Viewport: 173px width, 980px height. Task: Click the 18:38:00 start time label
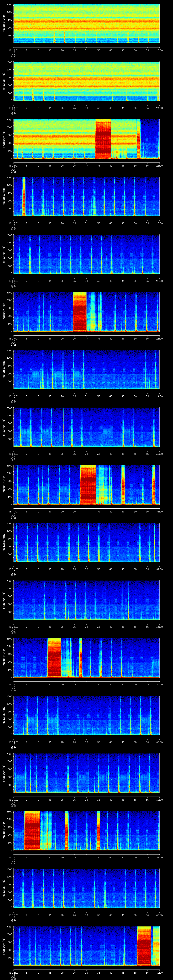pyautogui.click(x=14, y=972)
